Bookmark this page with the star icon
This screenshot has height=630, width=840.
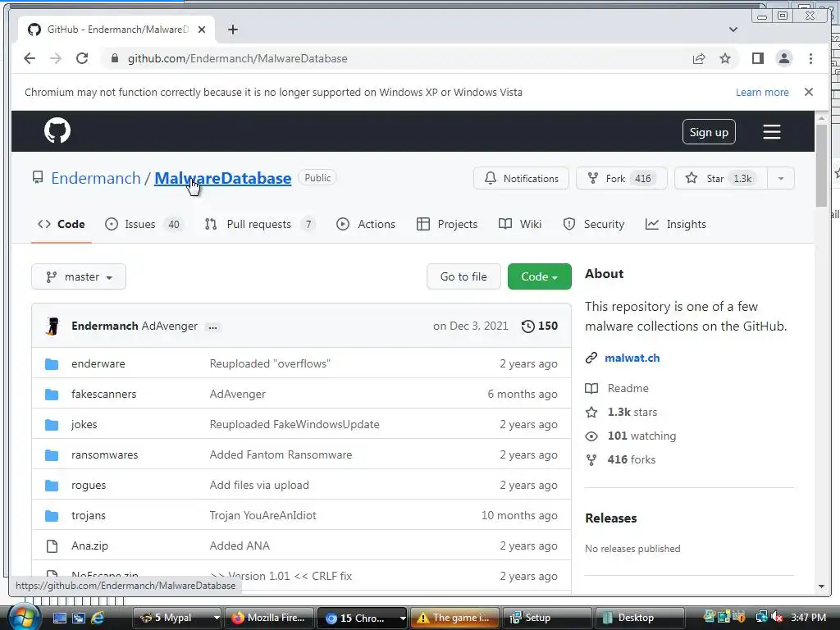pyautogui.click(x=725, y=58)
